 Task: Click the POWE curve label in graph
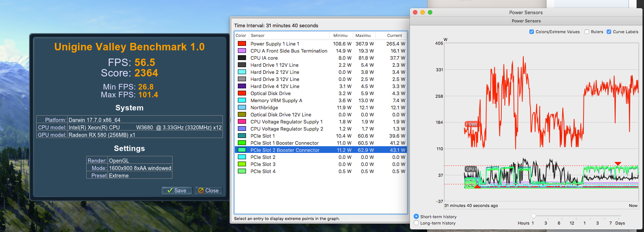click(471, 124)
